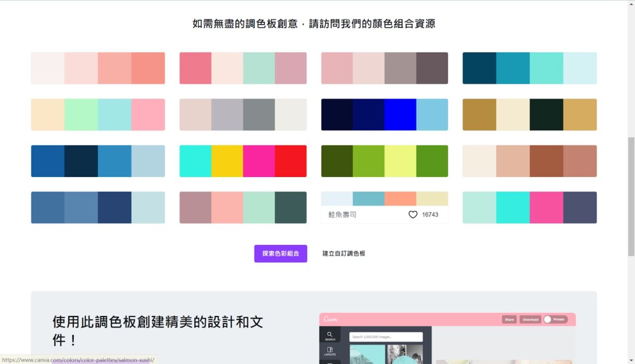Select the bright pink swatch followed by pale pink
The height and width of the screenshot is (364, 635).
(x=195, y=68)
